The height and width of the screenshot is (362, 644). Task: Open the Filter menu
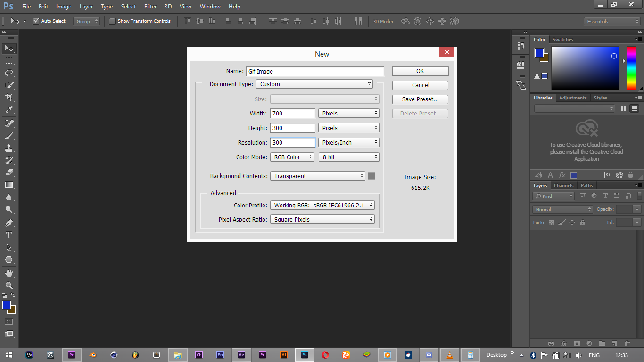150,7
